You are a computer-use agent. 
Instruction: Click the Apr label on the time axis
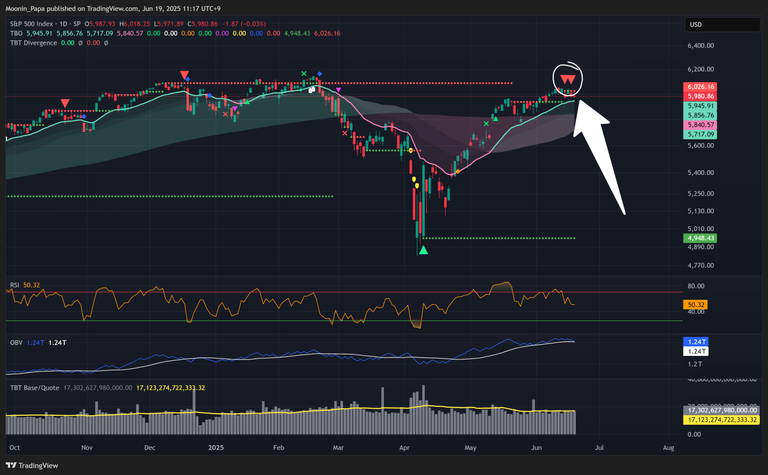(404, 448)
